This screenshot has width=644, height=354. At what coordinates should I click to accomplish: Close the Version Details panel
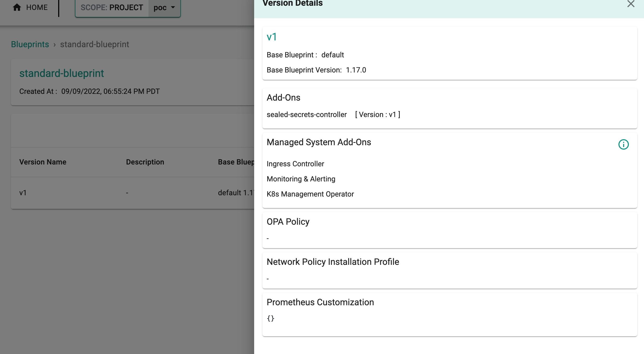coord(631,4)
